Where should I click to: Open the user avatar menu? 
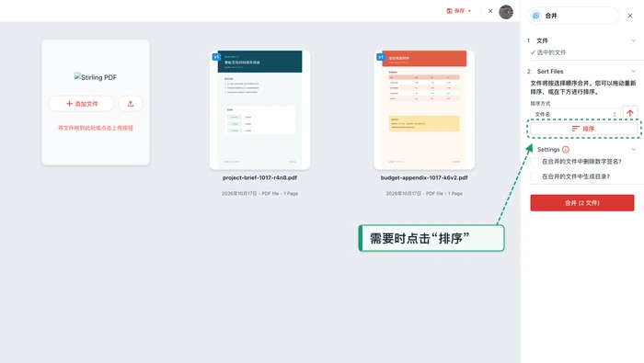coord(506,12)
